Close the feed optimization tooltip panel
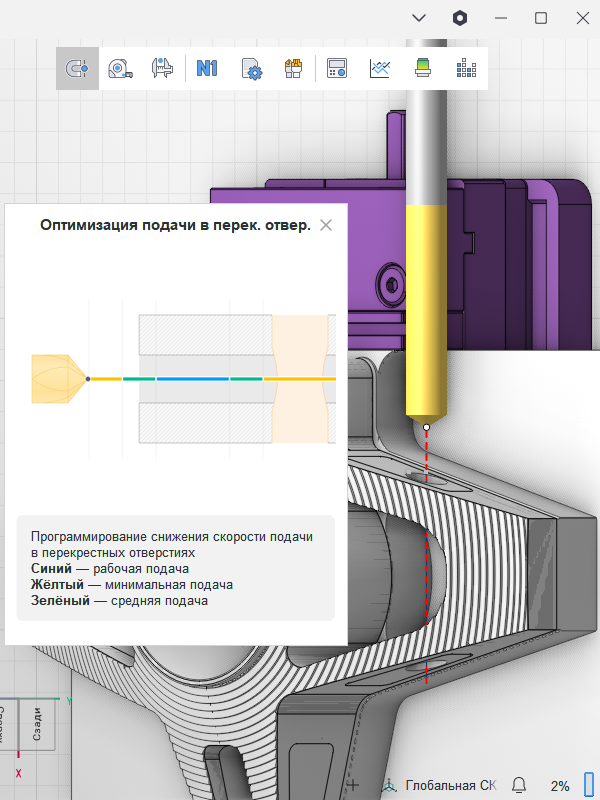This screenshot has height=800, width=600. pyautogui.click(x=326, y=225)
